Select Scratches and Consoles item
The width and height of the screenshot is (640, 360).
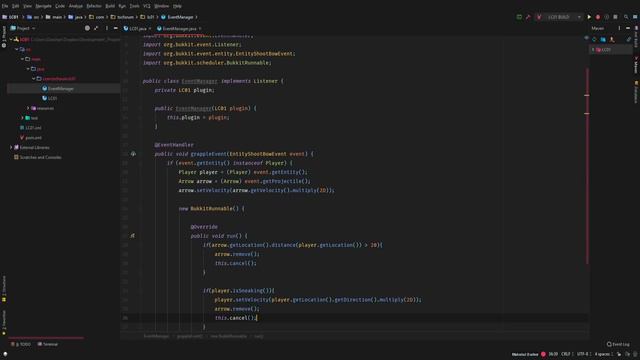coord(40,157)
